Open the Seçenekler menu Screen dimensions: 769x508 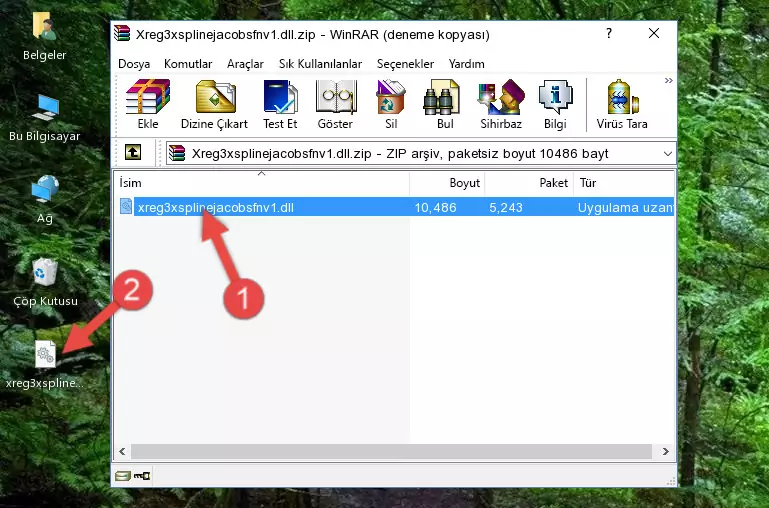405,64
